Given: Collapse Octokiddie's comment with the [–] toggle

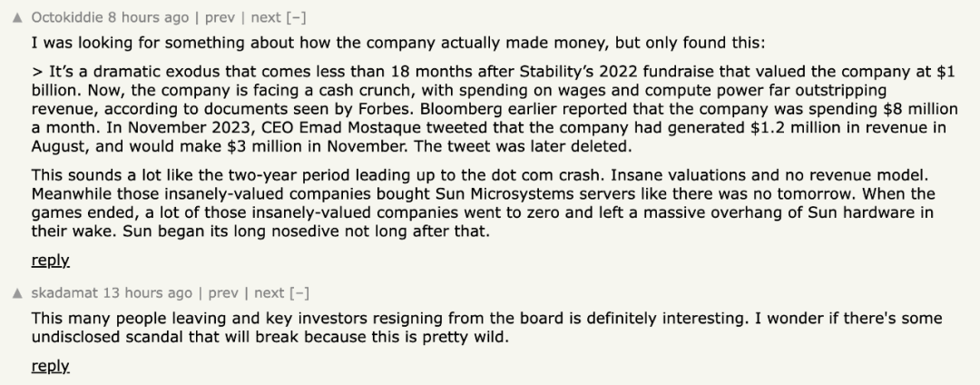Looking at the screenshot, I should click(x=296, y=17).
